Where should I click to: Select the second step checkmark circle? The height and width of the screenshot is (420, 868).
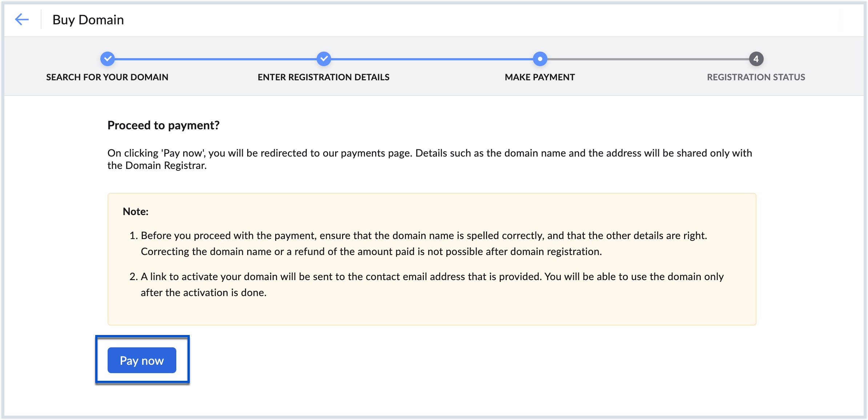point(324,59)
